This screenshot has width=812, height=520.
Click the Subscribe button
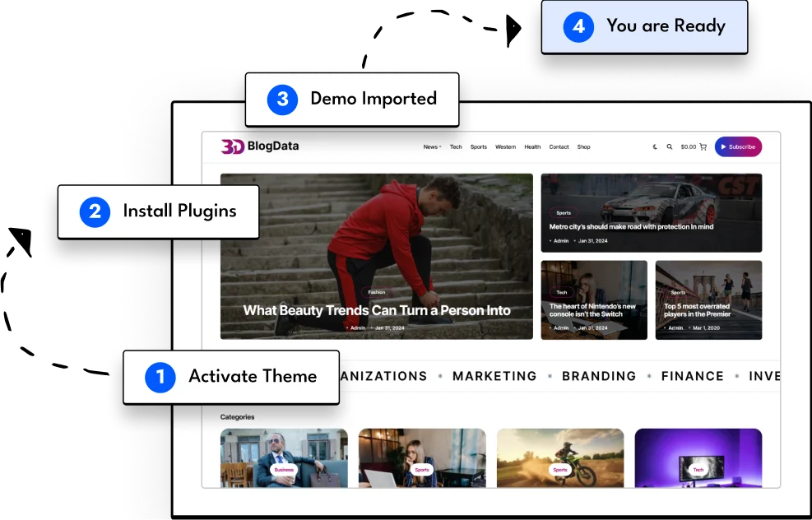[738, 146]
